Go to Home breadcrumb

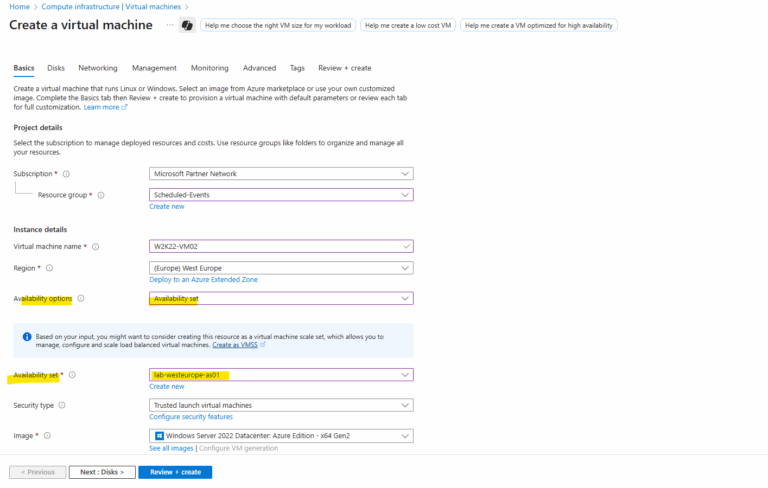point(20,7)
